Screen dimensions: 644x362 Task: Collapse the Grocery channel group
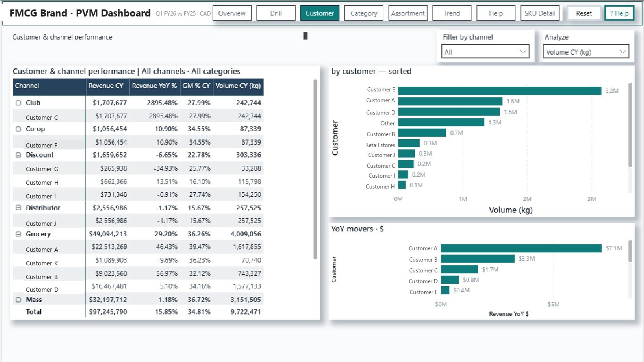[18, 234]
